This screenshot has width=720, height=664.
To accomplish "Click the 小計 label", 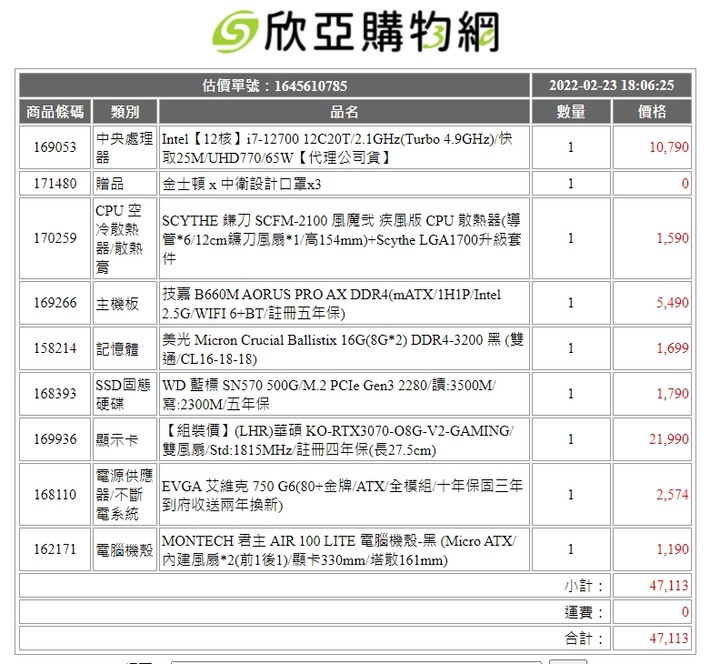I will click(x=583, y=586).
